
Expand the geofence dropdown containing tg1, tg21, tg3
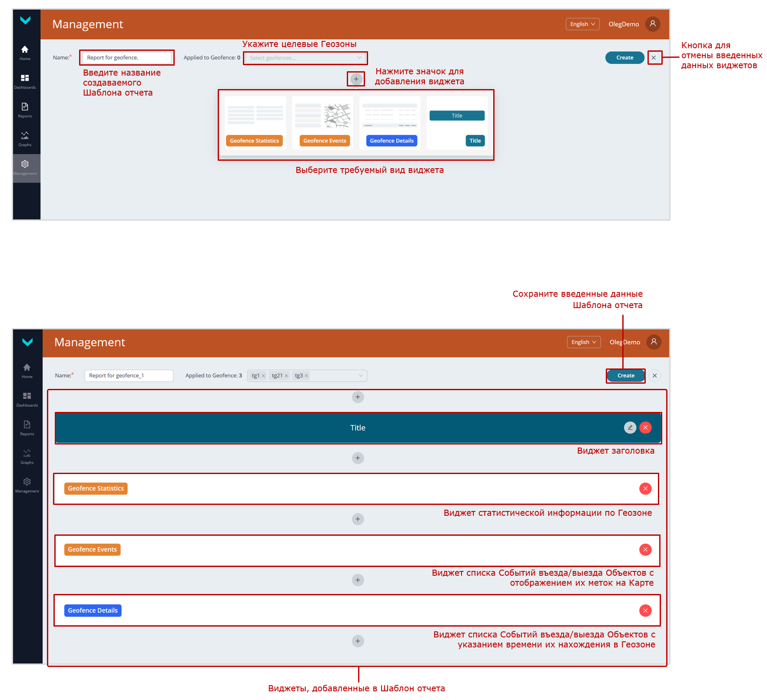click(x=360, y=375)
